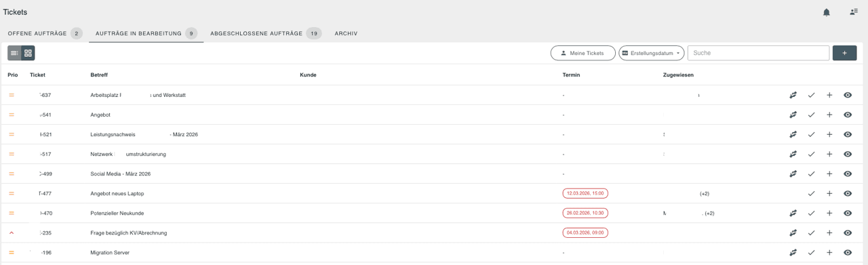Click the due date chip 26.02.2026, 10:30
The height and width of the screenshot is (265, 868).
[585, 213]
